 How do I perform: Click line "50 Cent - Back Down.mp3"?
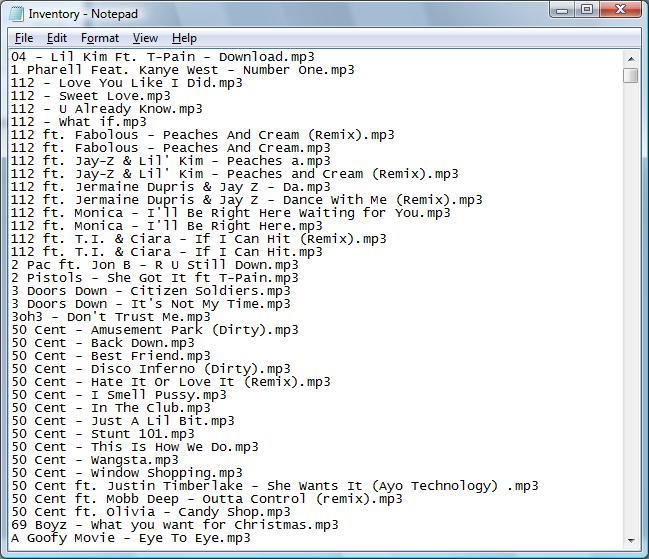point(103,343)
